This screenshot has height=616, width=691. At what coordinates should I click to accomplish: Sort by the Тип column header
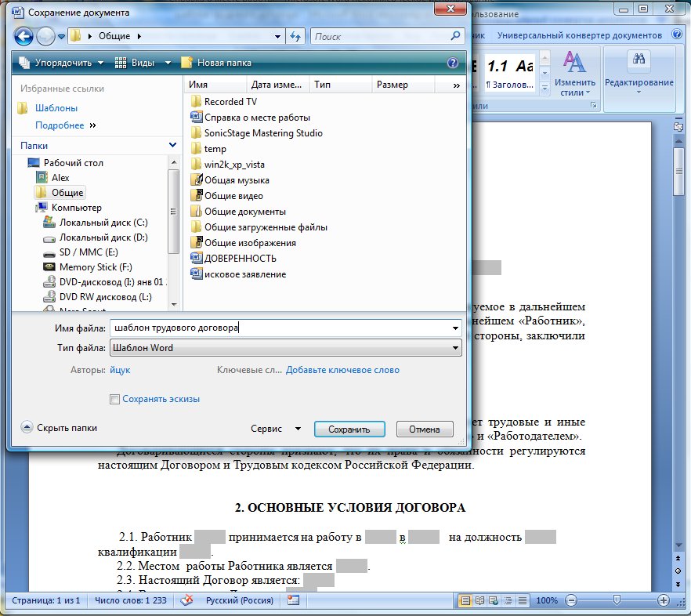tap(340, 85)
